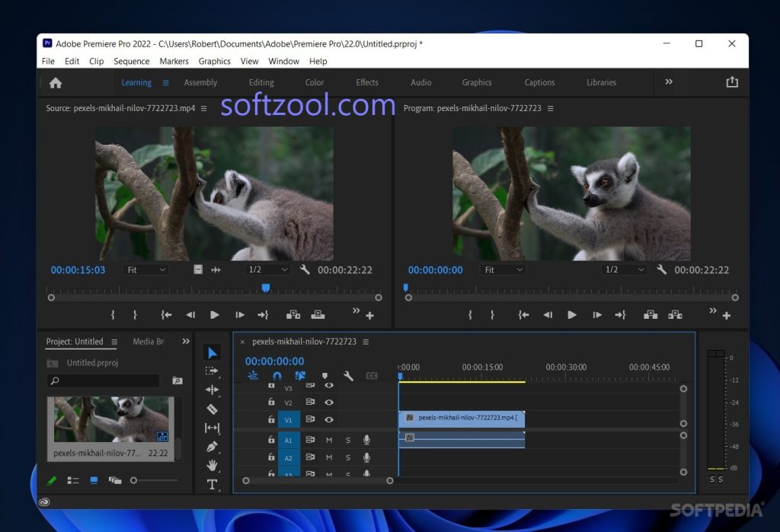
Task: Select the Hand tool
Action: [212, 464]
